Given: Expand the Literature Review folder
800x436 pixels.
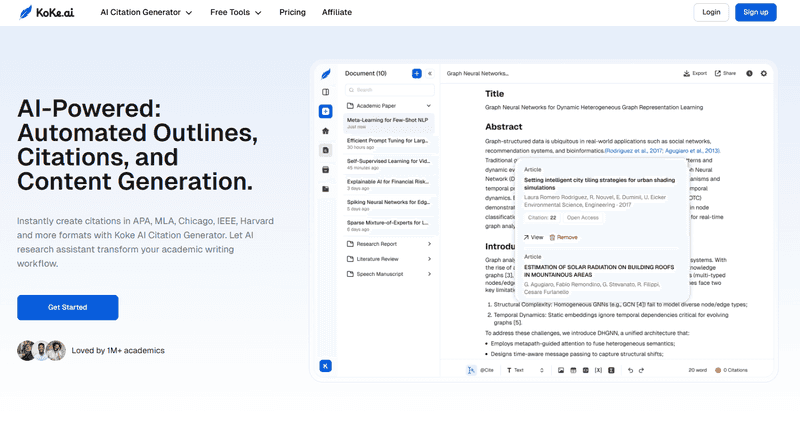Looking at the screenshot, I should [429, 258].
